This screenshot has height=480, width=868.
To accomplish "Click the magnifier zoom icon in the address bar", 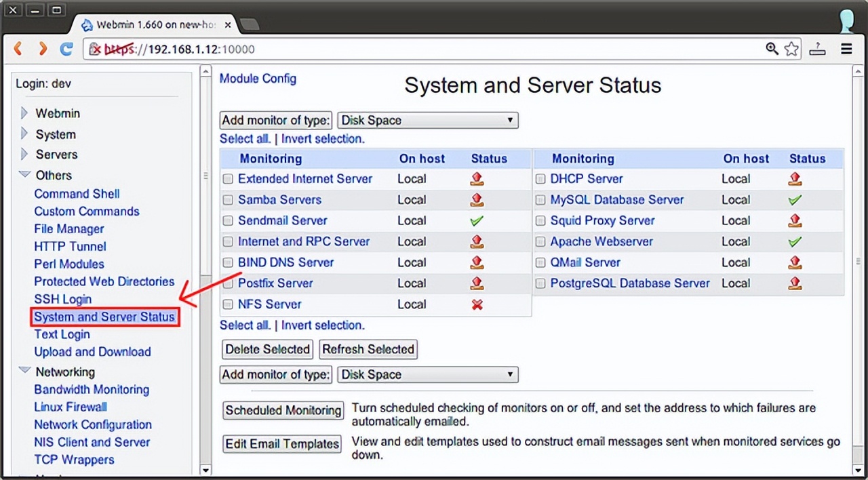I will click(x=772, y=49).
